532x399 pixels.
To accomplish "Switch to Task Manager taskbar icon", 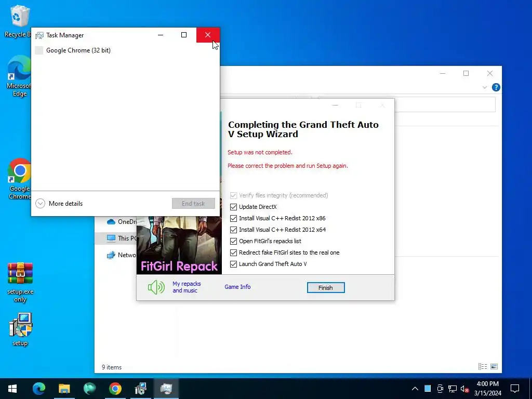I will (166, 389).
